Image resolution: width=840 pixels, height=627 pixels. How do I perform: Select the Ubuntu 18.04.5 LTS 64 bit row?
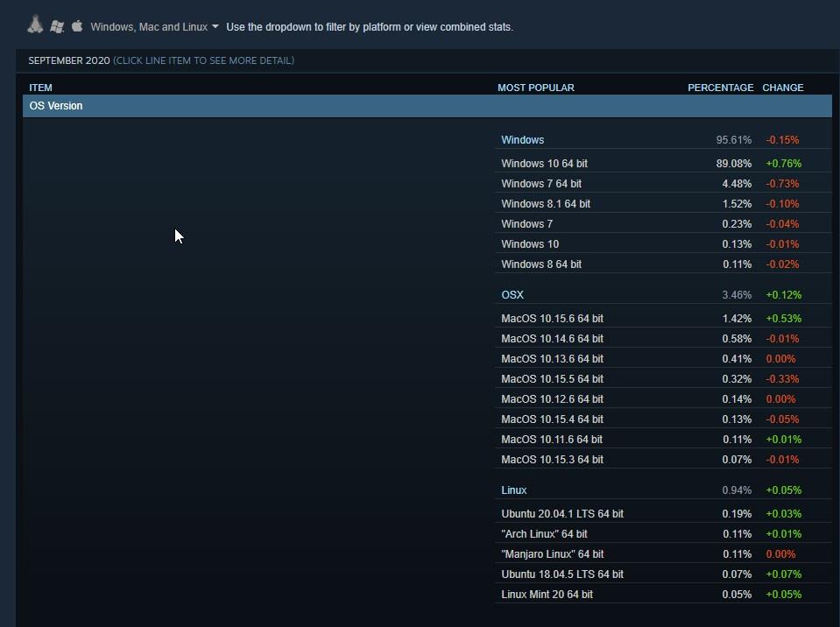663,574
